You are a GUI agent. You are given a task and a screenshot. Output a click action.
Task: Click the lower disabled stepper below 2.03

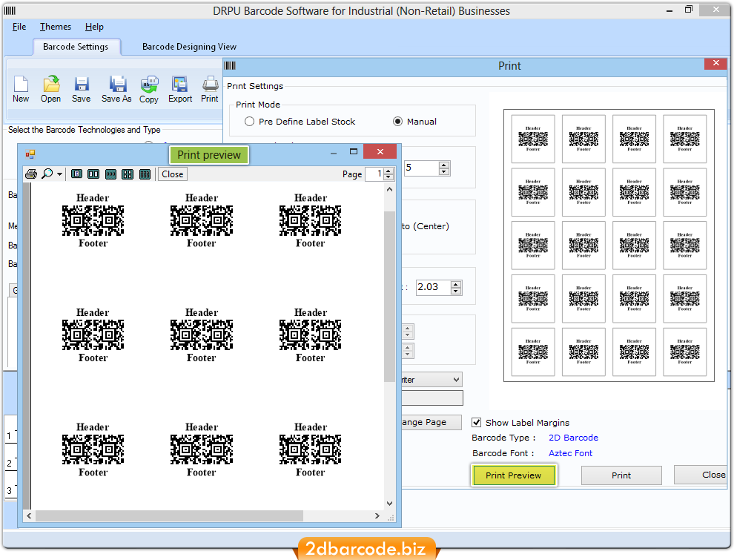pyautogui.click(x=408, y=351)
